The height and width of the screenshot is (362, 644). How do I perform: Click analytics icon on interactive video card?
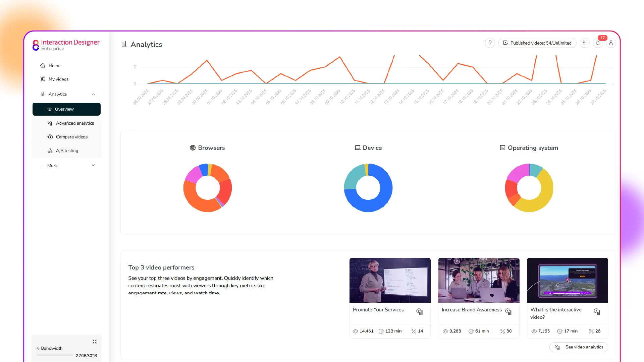(597, 312)
